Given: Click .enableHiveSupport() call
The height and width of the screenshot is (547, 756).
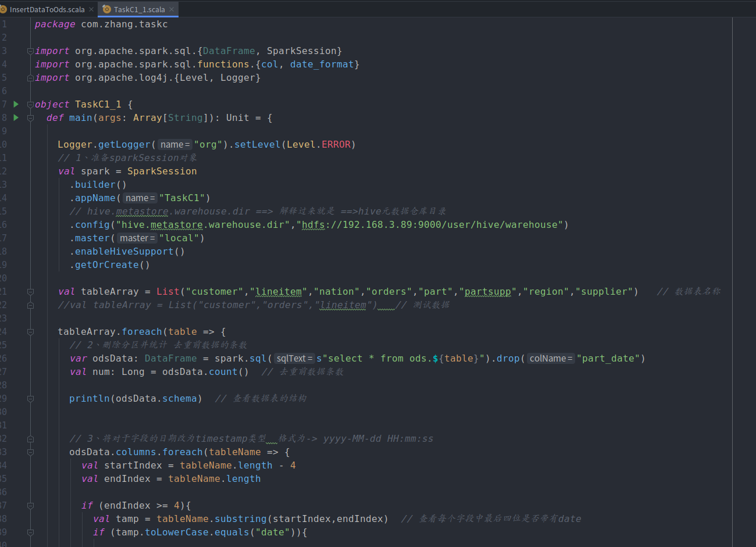Looking at the screenshot, I should click(127, 252).
